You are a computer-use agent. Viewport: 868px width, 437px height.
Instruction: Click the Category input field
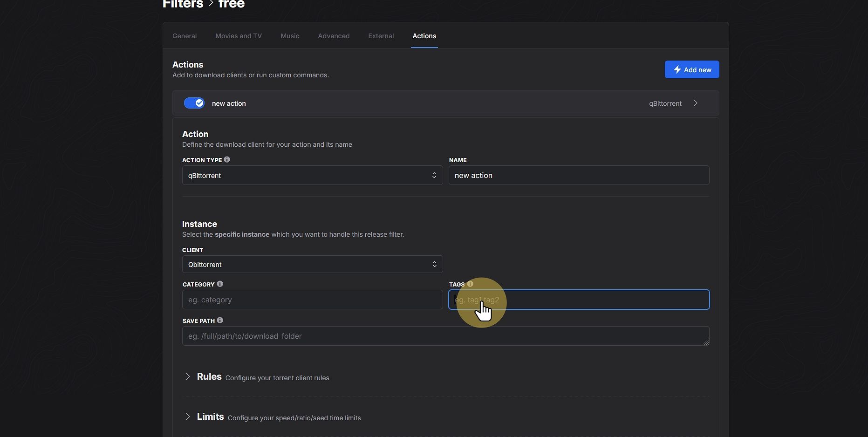coord(312,300)
